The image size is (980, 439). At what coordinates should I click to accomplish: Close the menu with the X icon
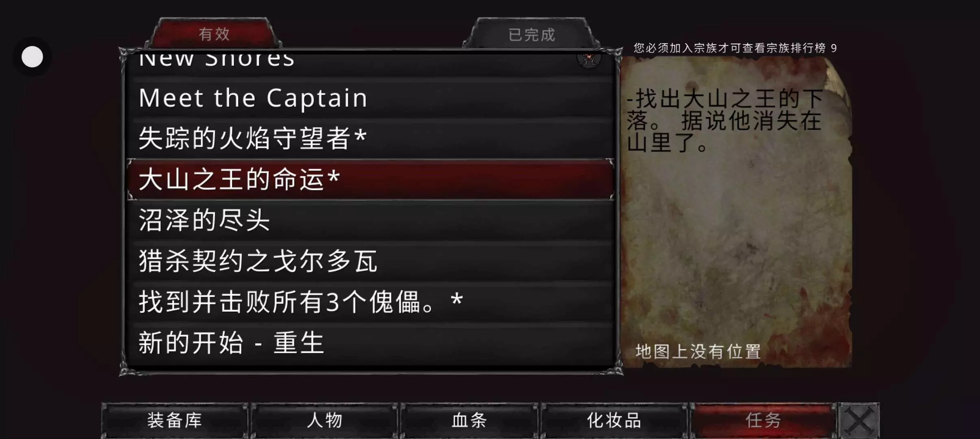[x=859, y=420]
